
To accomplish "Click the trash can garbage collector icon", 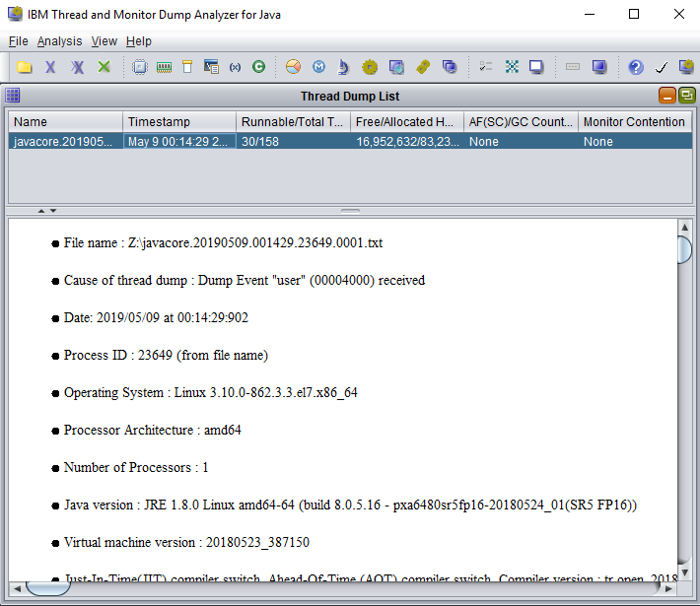I will pos(187,67).
